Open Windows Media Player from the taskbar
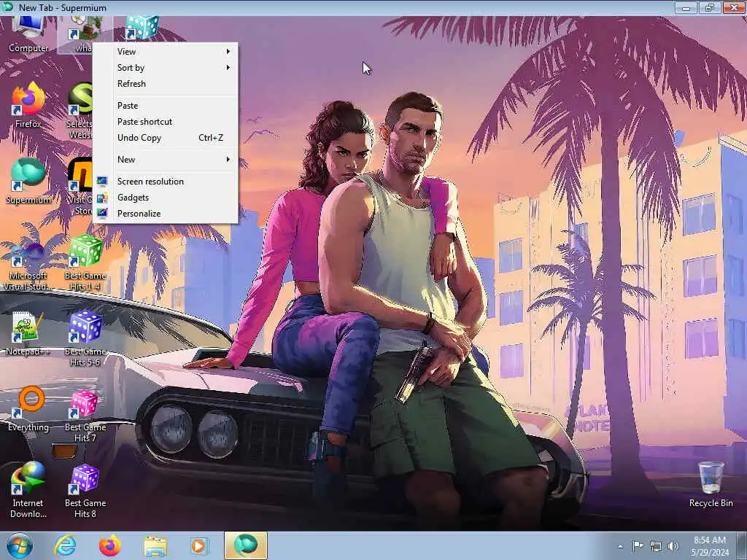This screenshot has height=560, width=747. point(199,545)
